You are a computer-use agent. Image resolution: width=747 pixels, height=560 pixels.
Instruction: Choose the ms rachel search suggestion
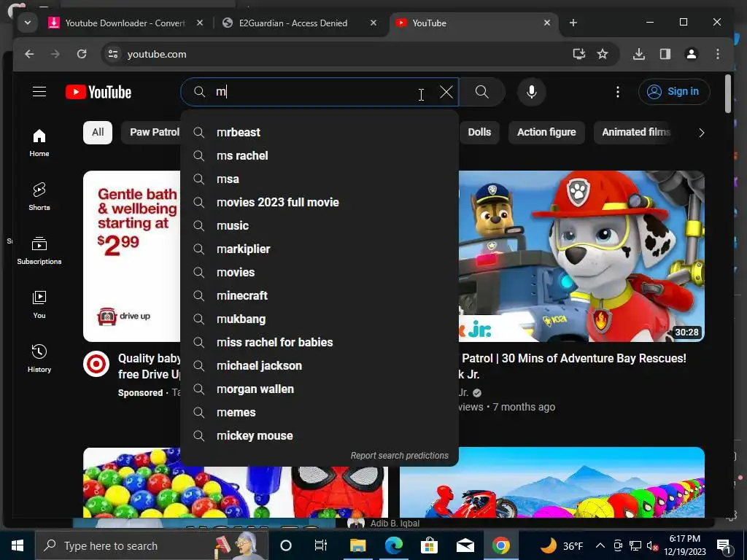click(320, 156)
